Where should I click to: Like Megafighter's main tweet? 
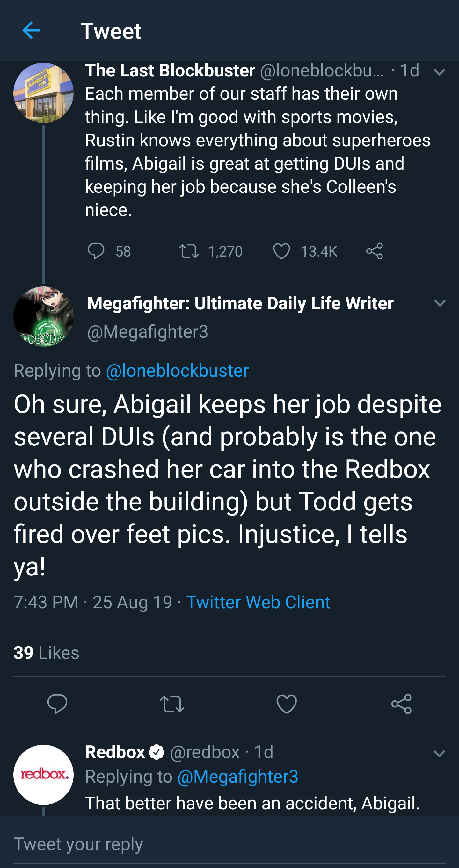pos(287,704)
